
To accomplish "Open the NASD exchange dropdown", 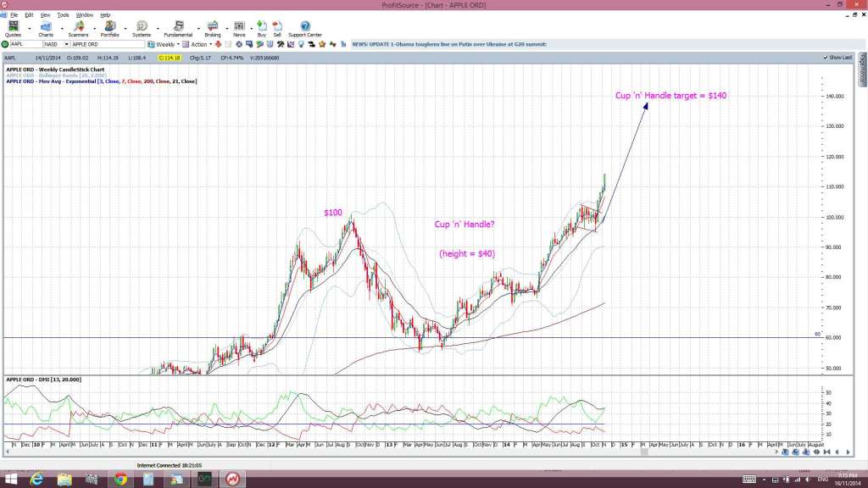I will click(66, 44).
